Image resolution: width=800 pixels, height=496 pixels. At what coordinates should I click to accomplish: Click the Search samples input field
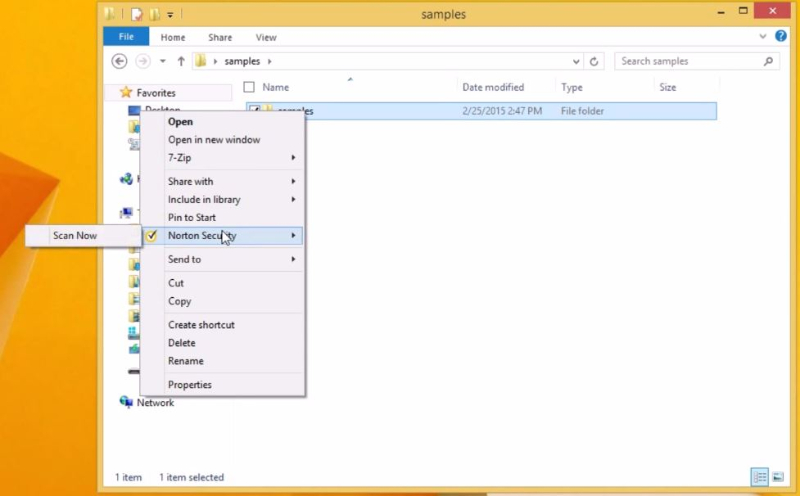[x=688, y=61]
